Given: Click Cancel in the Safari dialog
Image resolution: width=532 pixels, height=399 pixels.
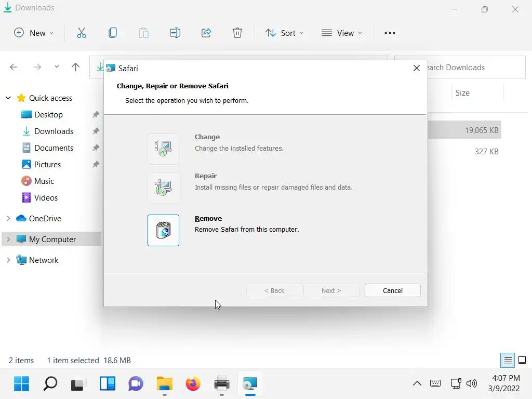Looking at the screenshot, I should pyautogui.click(x=393, y=290).
